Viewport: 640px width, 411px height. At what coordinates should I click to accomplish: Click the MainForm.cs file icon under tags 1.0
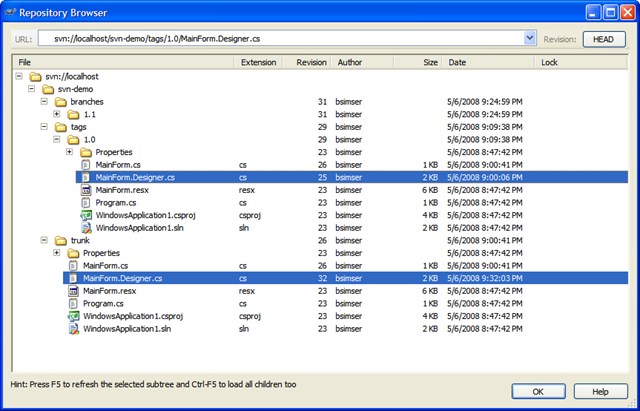[x=86, y=165]
